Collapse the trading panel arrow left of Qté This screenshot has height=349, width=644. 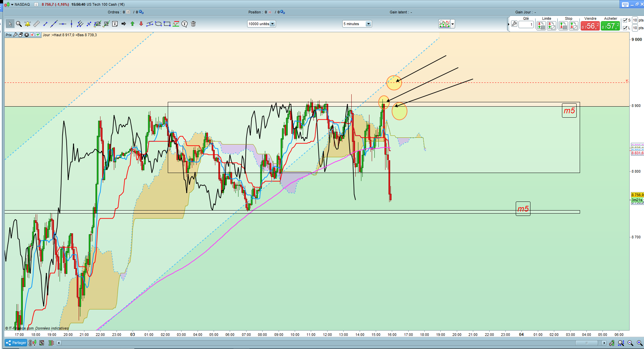[508, 24]
